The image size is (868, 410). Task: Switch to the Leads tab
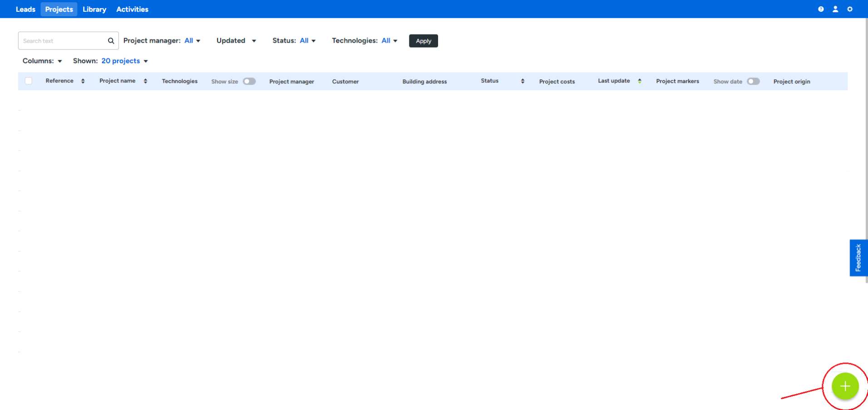25,9
